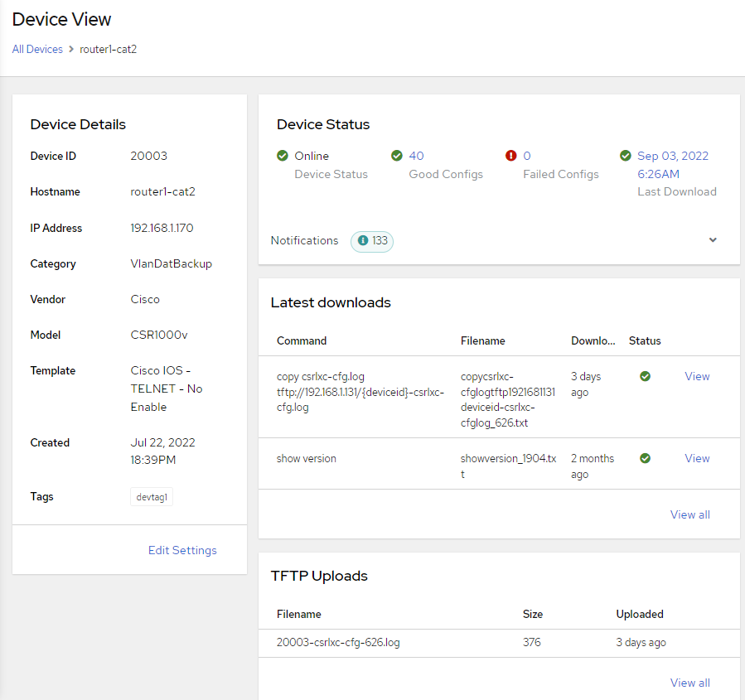Click the 376 size value
Viewport: 745px width, 700px height.
(x=532, y=642)
